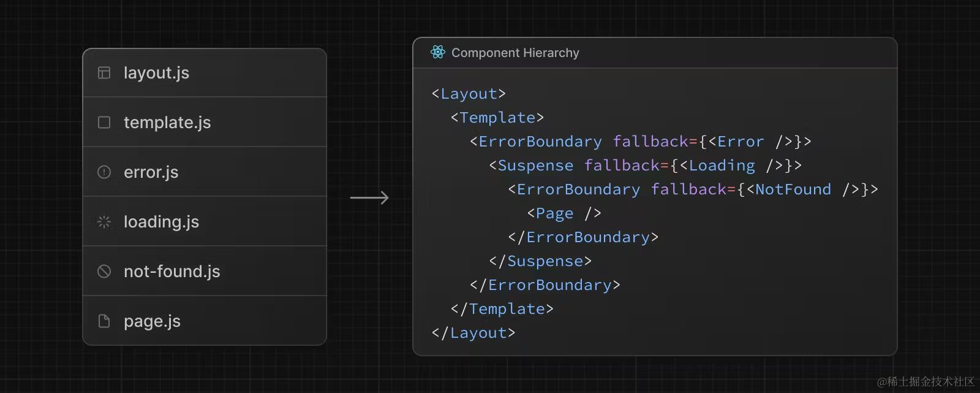Select the page.js file name

[152, 321]
